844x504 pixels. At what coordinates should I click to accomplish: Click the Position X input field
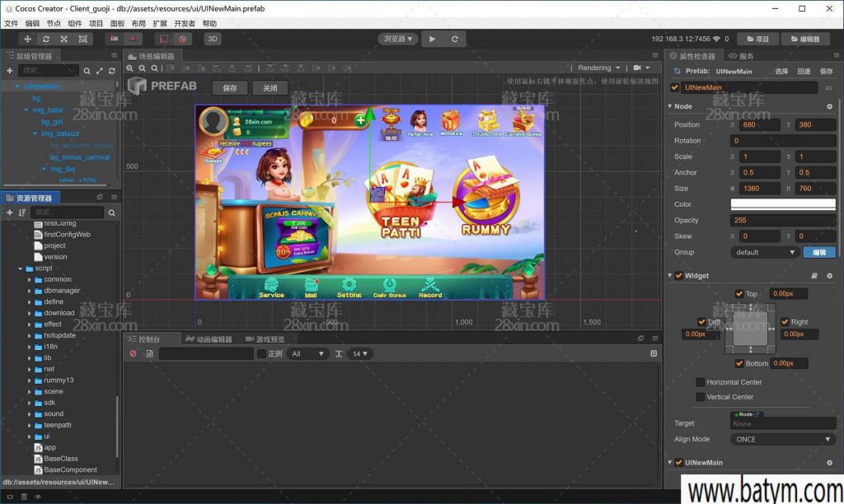pos(760,125)
